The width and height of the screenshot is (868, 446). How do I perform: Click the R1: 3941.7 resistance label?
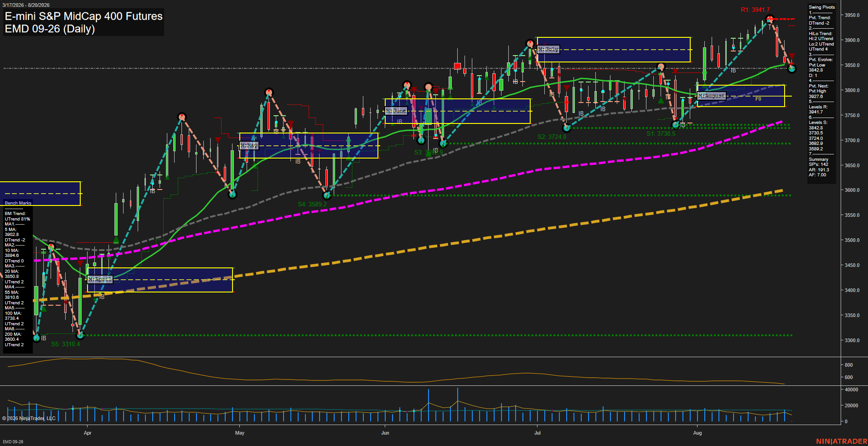755,10
